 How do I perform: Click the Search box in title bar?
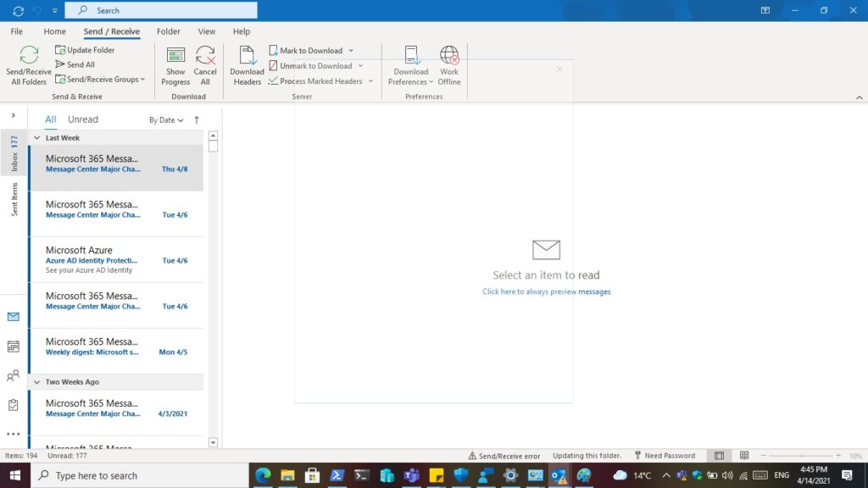pos(161,10)
